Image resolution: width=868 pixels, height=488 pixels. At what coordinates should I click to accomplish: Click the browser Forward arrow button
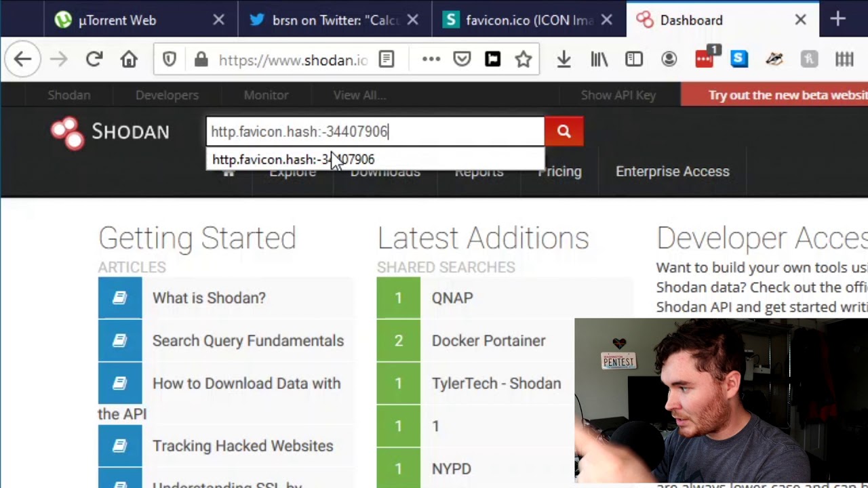coord(59,60)
